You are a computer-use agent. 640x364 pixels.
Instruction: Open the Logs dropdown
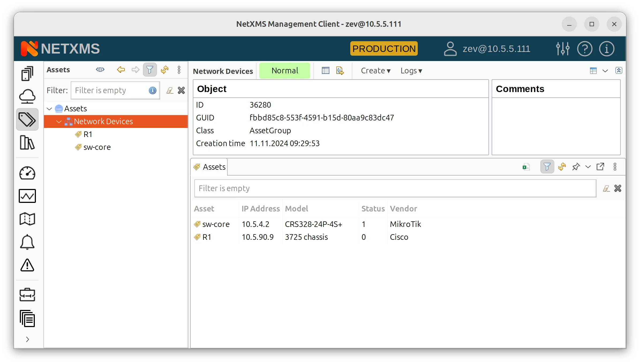(411, 70)
